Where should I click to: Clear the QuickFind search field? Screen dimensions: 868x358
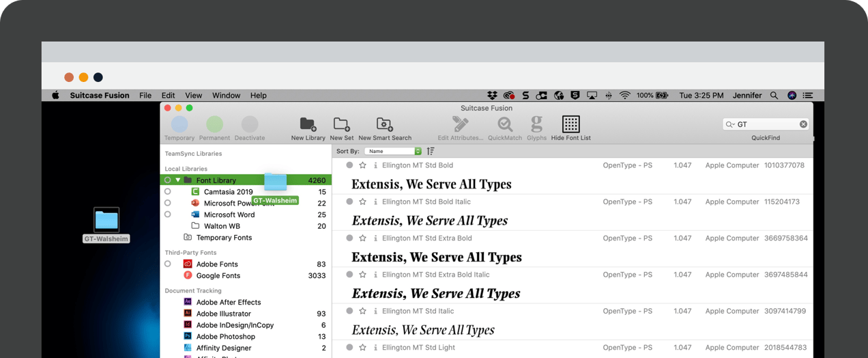click(803, 124)
